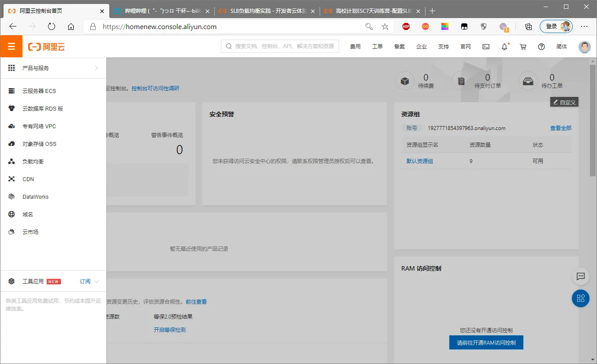Click the 产品与服务 grid icon
Screen dimensions: 597x364
[12, 68]
